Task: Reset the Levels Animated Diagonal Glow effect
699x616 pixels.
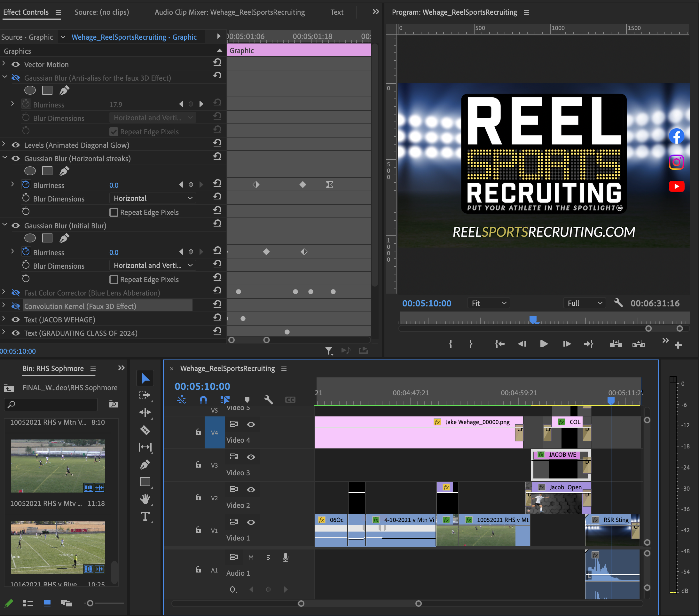Action: tap(217, 143)
